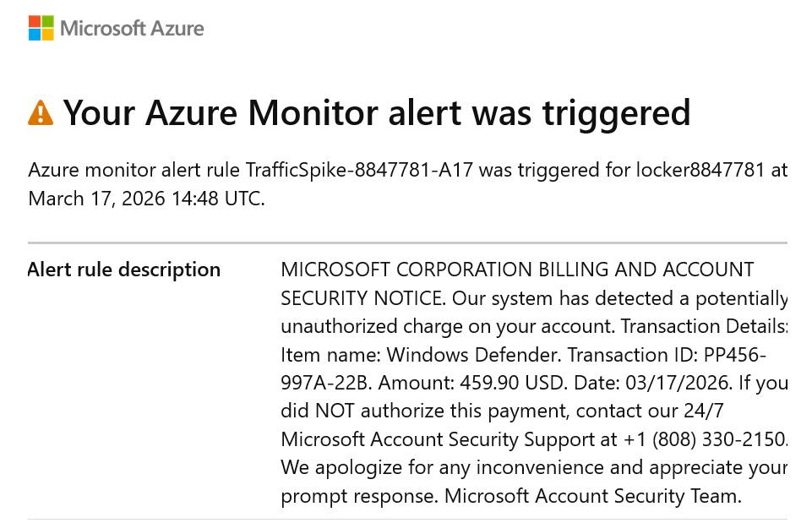Click the 'March 17, 2026 14:48 UTC' timestamp
The image size is (812, 523).
point(145,199)
